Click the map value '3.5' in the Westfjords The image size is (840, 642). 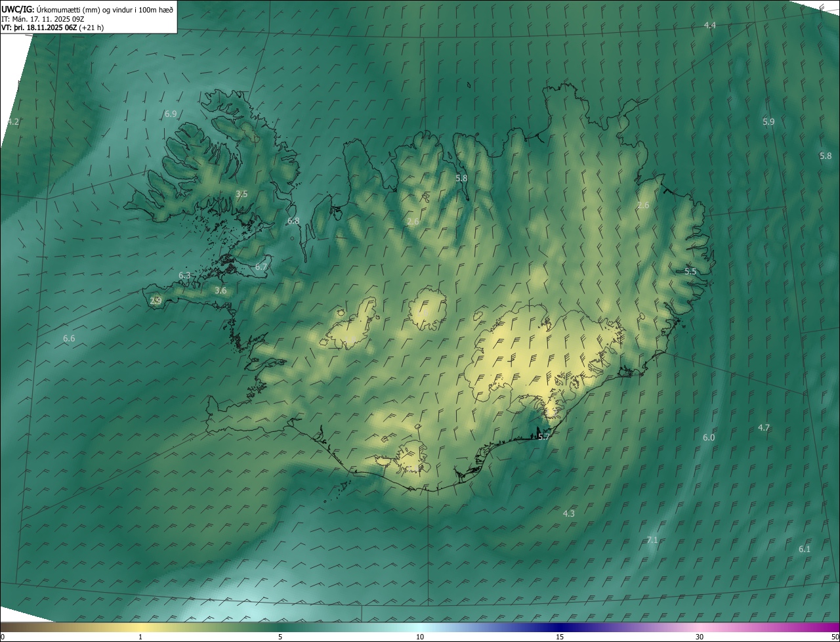coord(241,194)
